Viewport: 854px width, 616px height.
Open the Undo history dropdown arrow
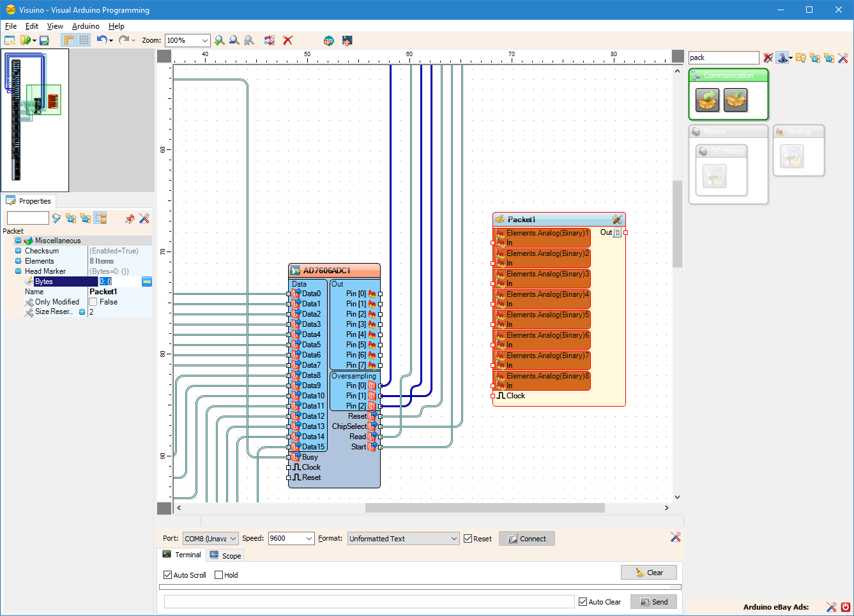coord(111,40)
